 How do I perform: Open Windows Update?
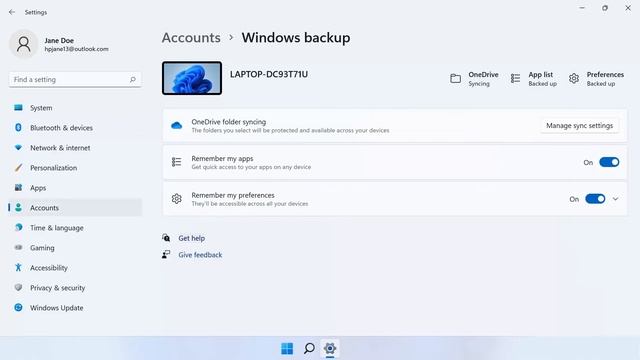(75, 307)
